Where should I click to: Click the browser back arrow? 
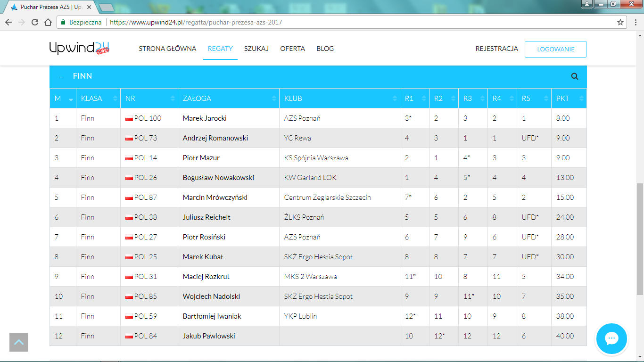[8, 22]
